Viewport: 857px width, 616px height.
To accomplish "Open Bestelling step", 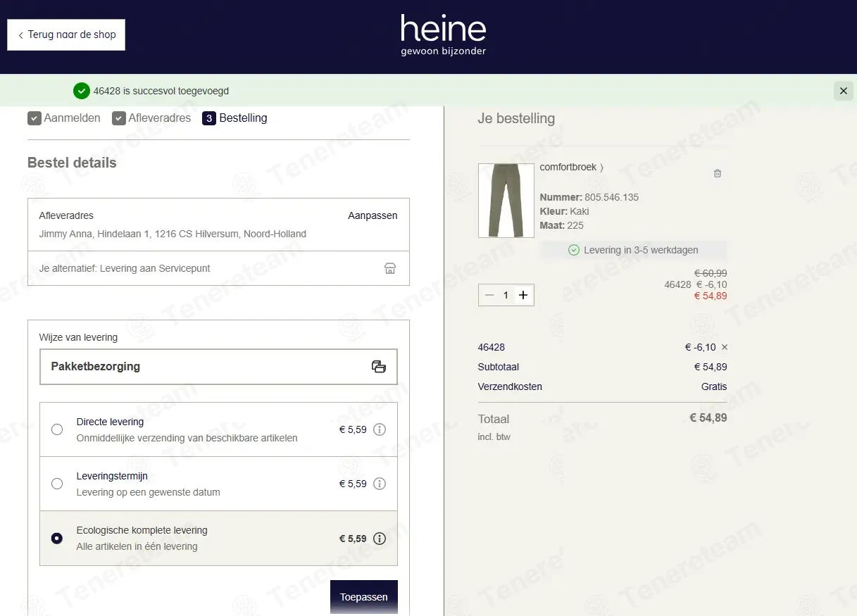I will (235, 118).
